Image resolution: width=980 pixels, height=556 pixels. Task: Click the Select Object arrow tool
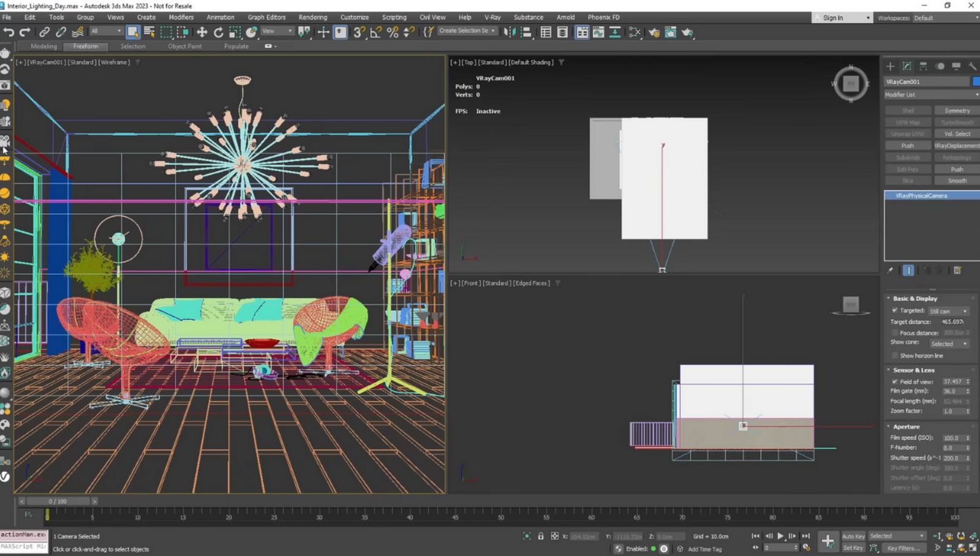pos(132,32)
